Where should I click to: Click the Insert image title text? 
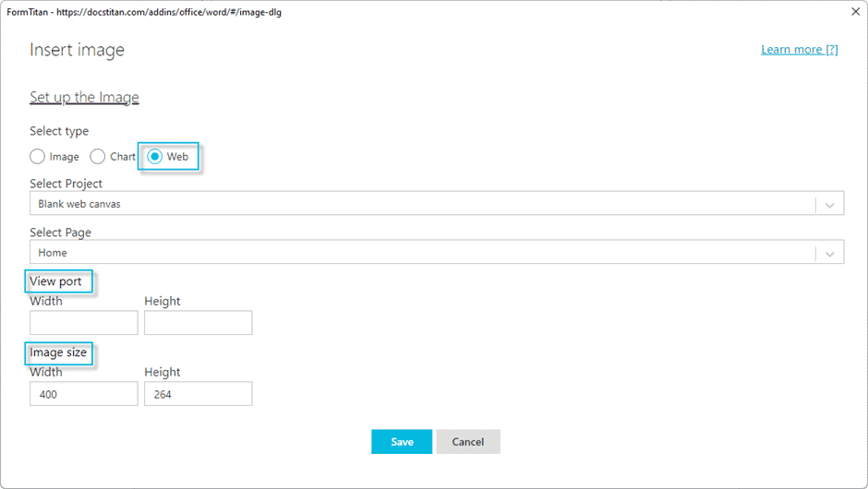[77, 50]
